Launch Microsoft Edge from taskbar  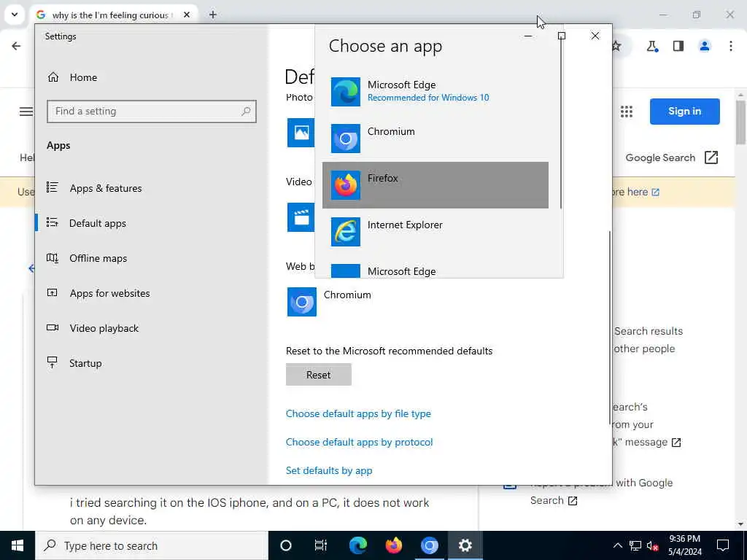357,545
